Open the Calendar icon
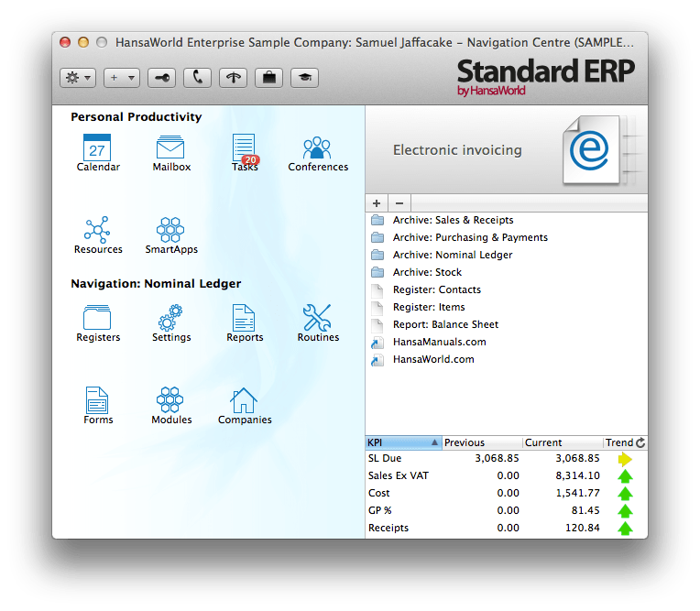Image resolution: width=700 pixels, height=611 pixels. 98,153
